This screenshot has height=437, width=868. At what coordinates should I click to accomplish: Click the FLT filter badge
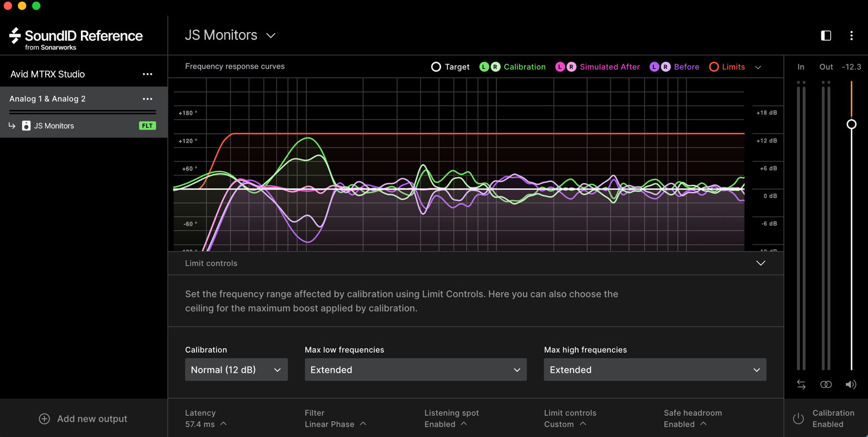[147, 126]
